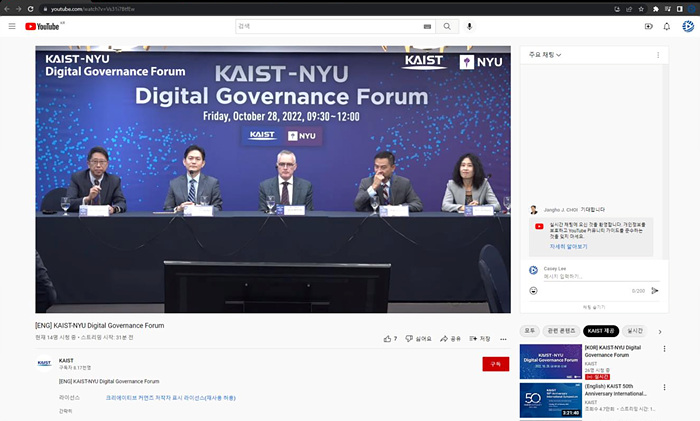This screenshot has width=700, height=421.
Task: Select the 모두 filter chip
Action: click(529, 331)
